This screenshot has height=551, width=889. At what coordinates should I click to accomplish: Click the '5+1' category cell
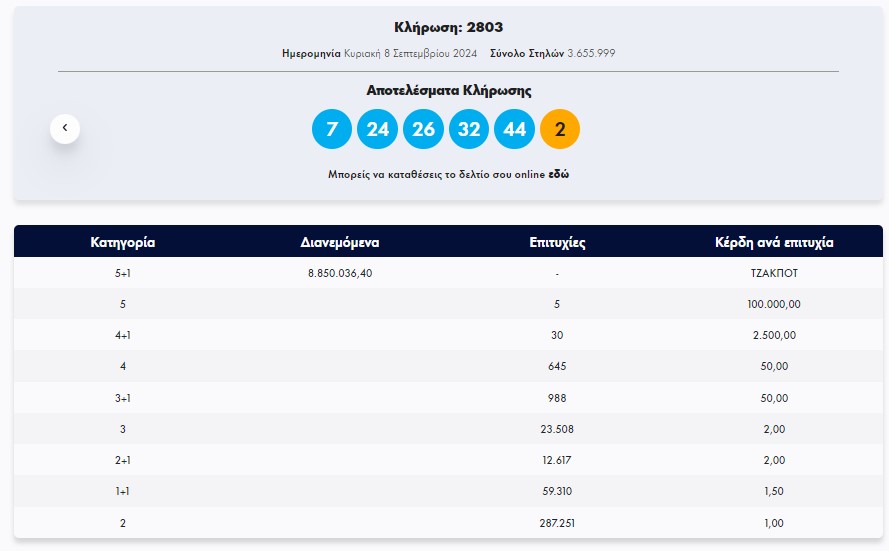122,273
